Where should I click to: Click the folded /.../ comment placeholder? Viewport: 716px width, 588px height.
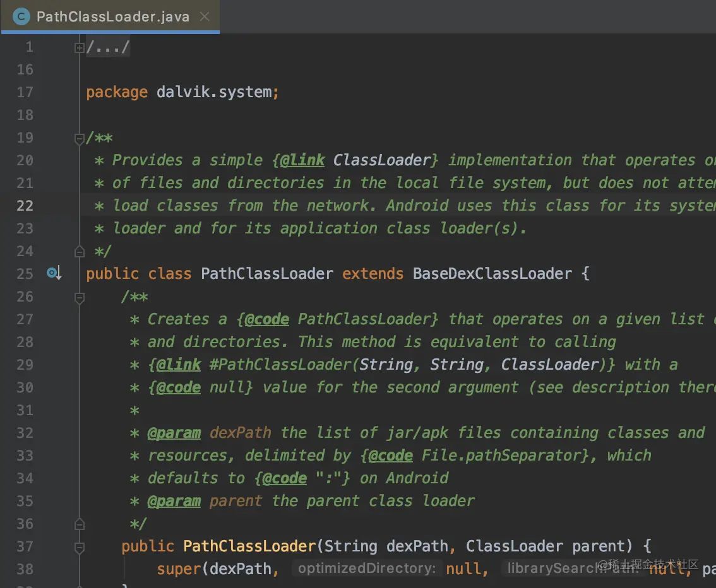(108, 47)
